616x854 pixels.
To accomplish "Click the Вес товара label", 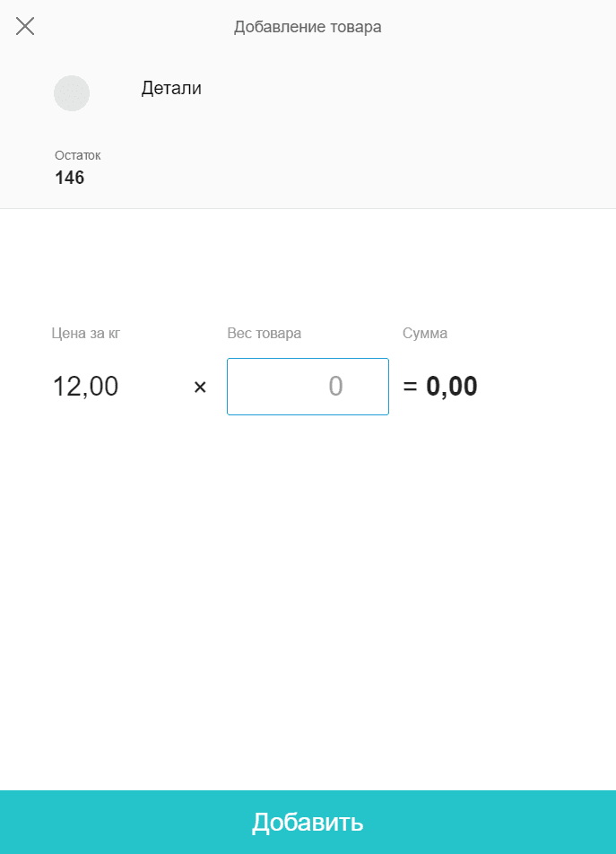I will click(x=265, y=334).
